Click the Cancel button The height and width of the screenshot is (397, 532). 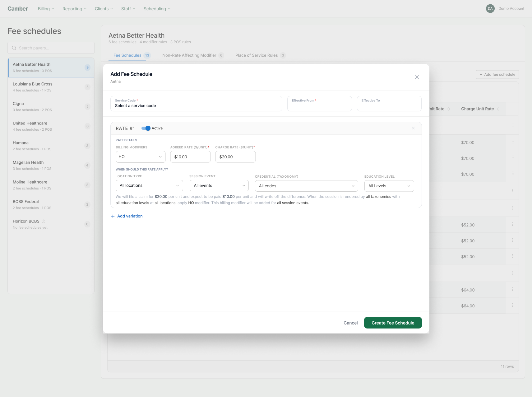coord(350,323)
